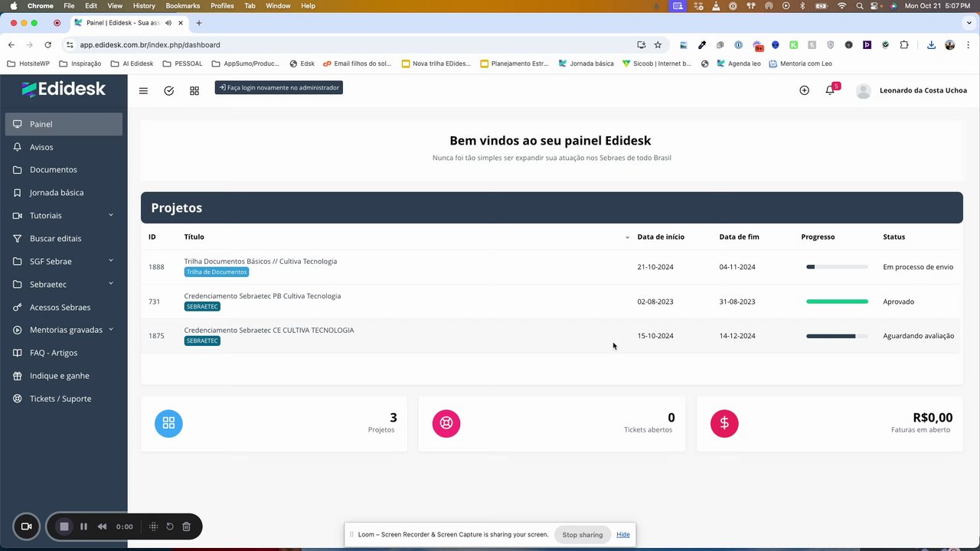Click the Chrome address bar URL
This screenshot has height=551, width=980.
150,44
